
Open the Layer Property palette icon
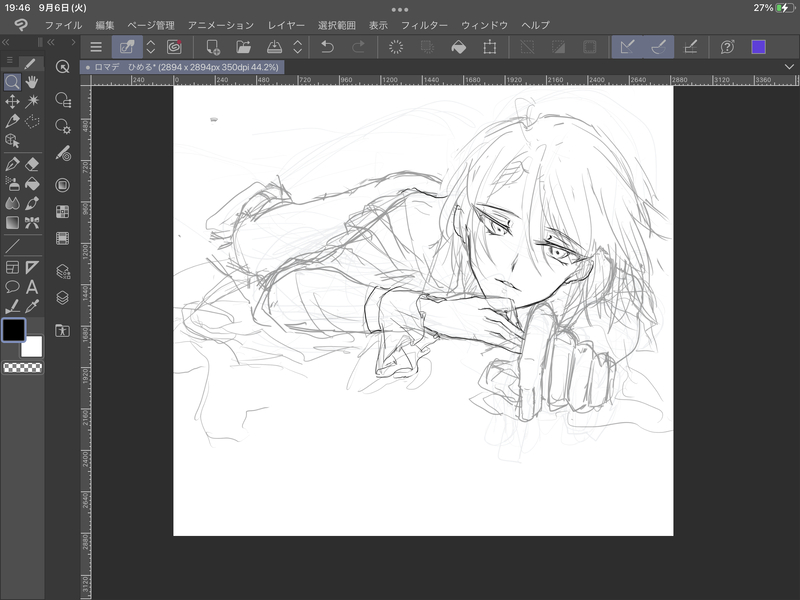pyautogui.click(x=62, y=271)
